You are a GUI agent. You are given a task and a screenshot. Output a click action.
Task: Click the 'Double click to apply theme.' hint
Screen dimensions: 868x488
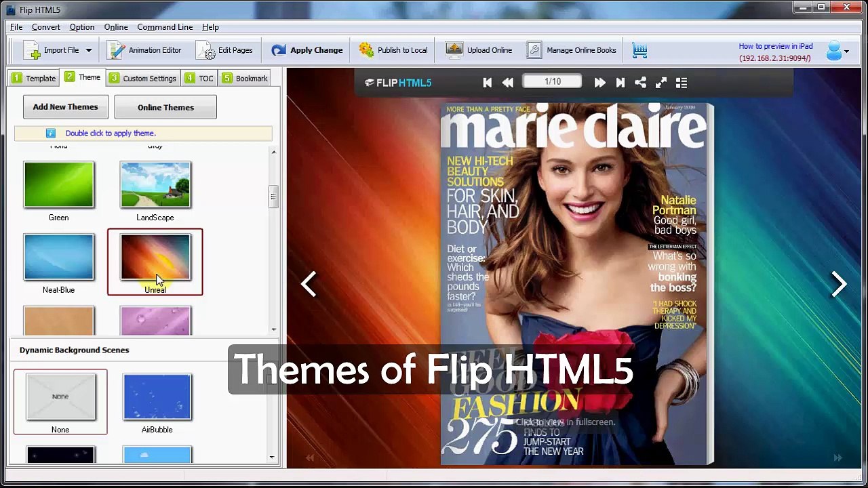(x=111, y=134)
